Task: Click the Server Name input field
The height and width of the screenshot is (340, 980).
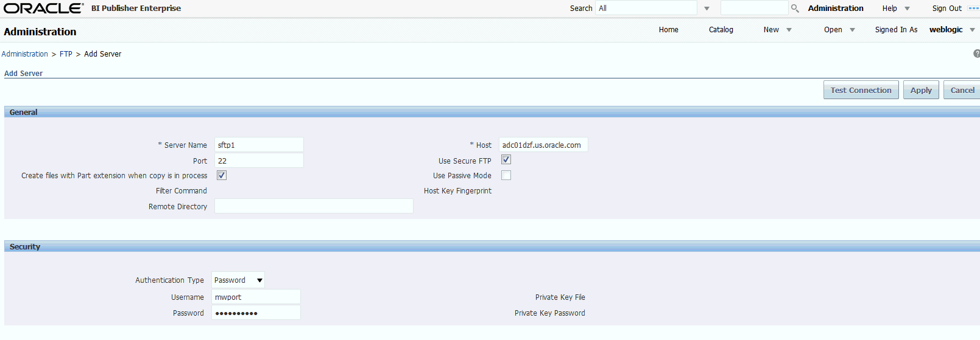Action: pos(259,145)
